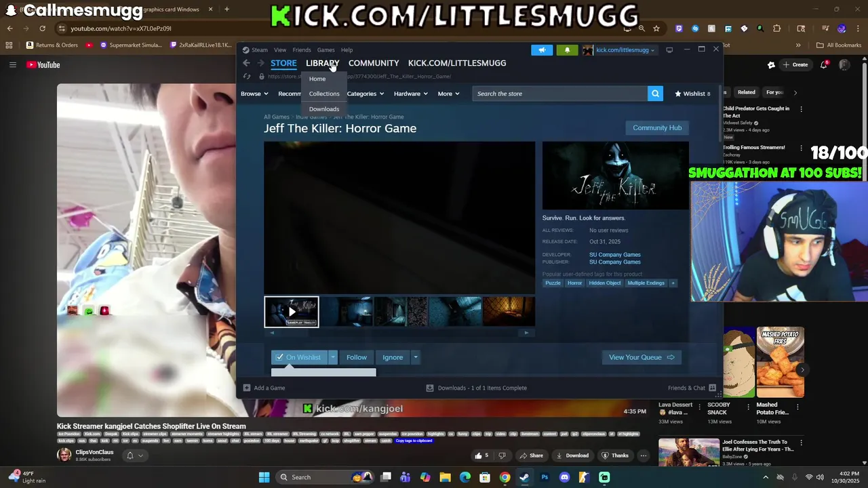Reload the Steam store page
The image size is (868, 488).
[247, 77]
